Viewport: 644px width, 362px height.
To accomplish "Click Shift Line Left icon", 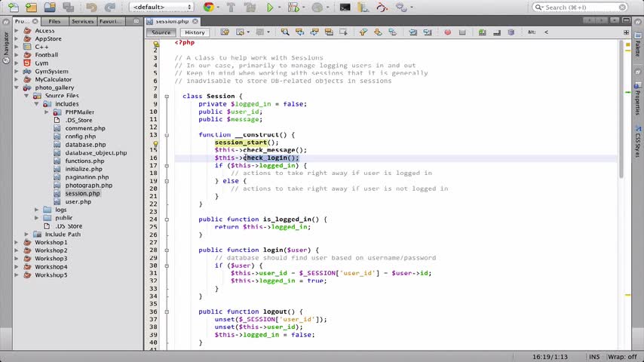I will tap(412, 32).
